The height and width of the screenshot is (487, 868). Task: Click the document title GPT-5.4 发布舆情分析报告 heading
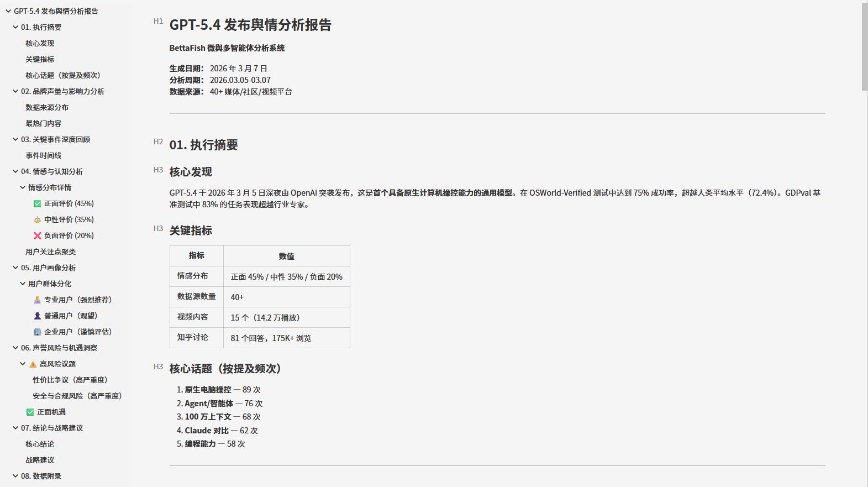pos(250,25)
